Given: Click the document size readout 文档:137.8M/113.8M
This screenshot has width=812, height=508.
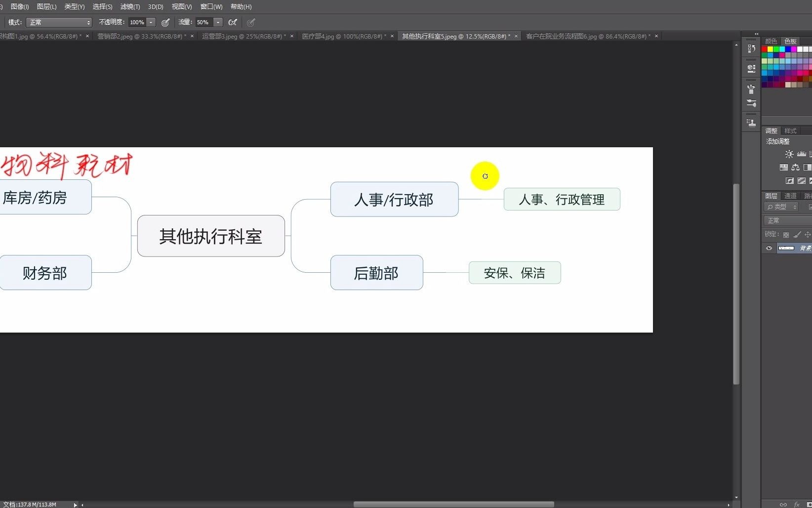Looking at the screenshot, I should [30, 505].
